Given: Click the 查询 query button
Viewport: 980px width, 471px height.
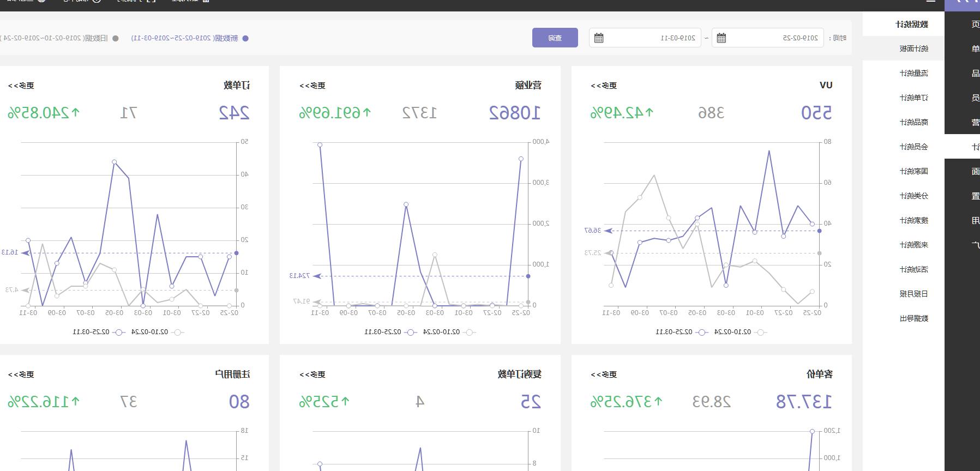Looking at the screenshot, I should point(555,38).
